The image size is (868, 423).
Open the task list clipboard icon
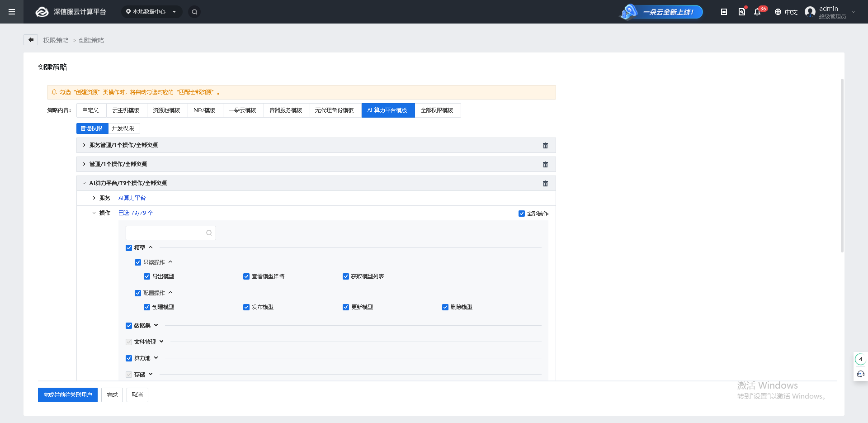pos(724,12)
